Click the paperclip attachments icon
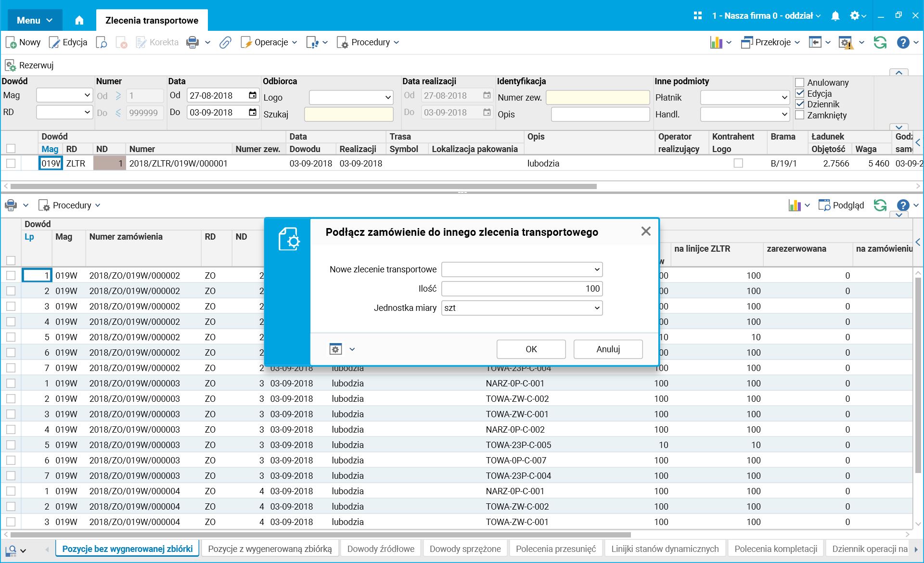 [x=225, y=42]
